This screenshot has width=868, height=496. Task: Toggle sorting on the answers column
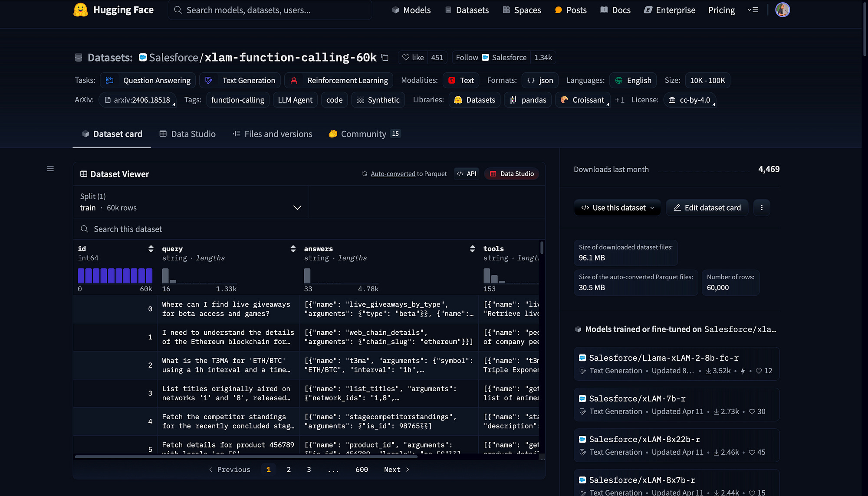coord(473,248)
